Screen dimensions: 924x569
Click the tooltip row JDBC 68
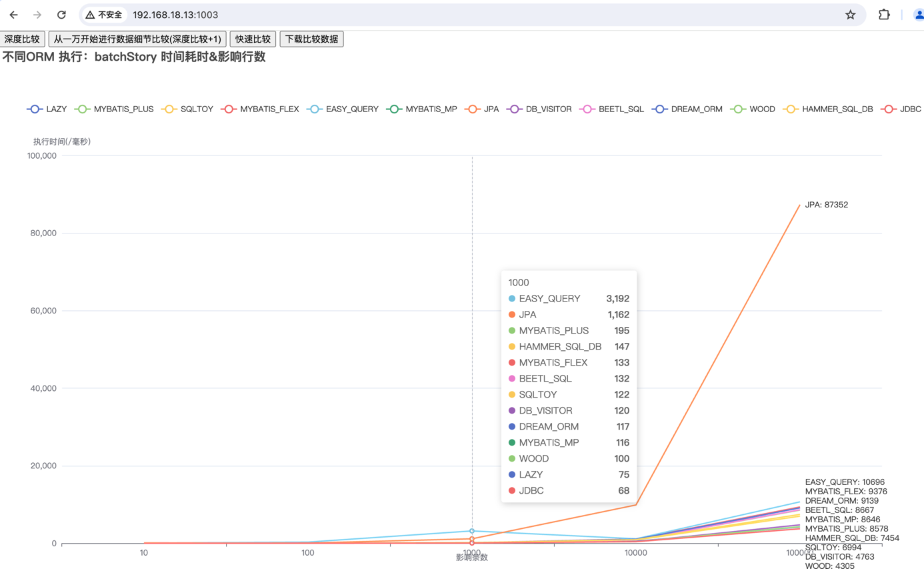569,491
